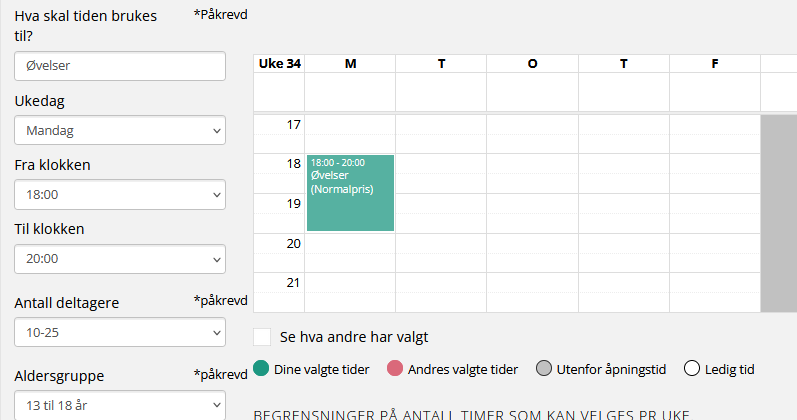Click the Friday column header 'F'

pyautogui.click(x=715, y=64)
